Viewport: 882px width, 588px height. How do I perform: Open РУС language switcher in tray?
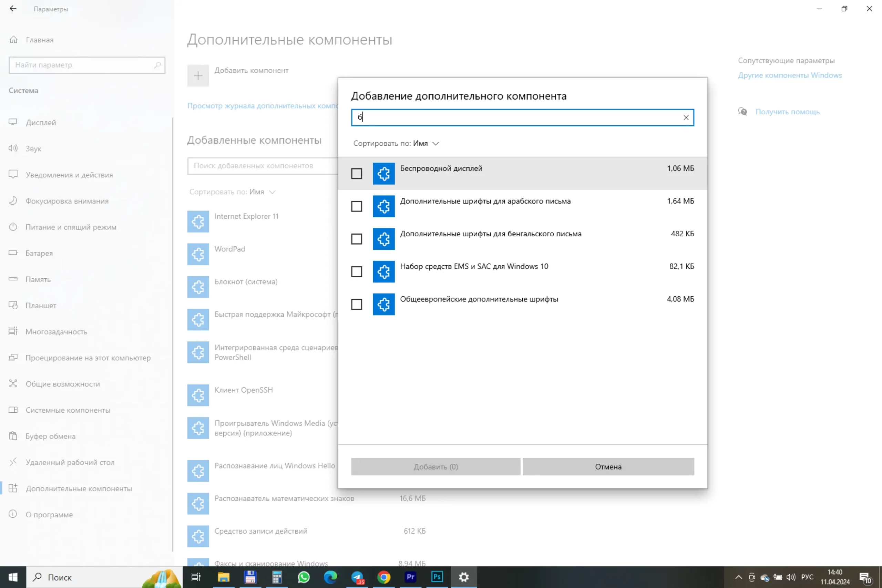[807, 577]
